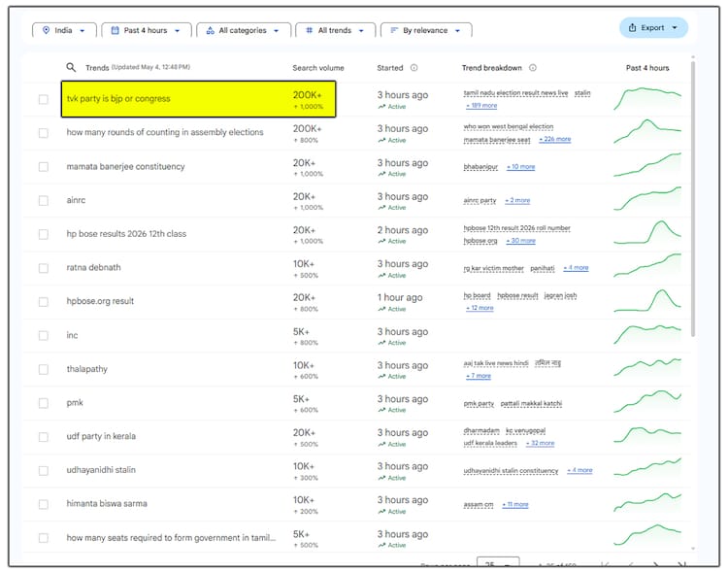Open the Export dropdown button
Viewport: 728px width, 573px height.
coord(653,28)
